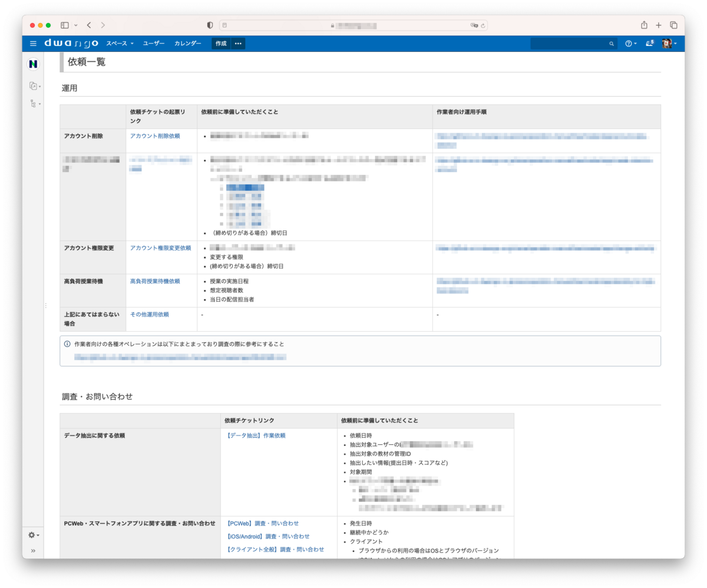Open the ellipsis create-more button

(x=238, y=44)
